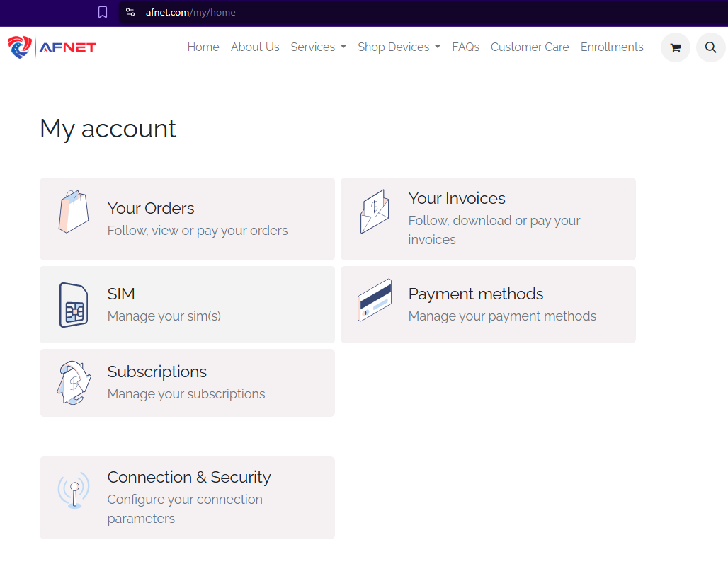Visit the Customer Care page
This screenshot has height=564, width=728.
(x=530, y=47)
